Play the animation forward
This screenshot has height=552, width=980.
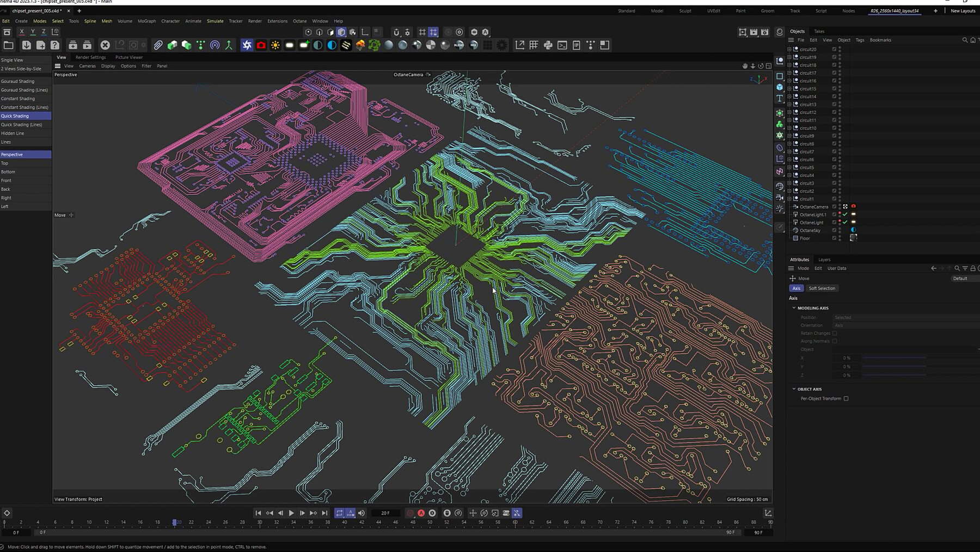coord(291,513)
